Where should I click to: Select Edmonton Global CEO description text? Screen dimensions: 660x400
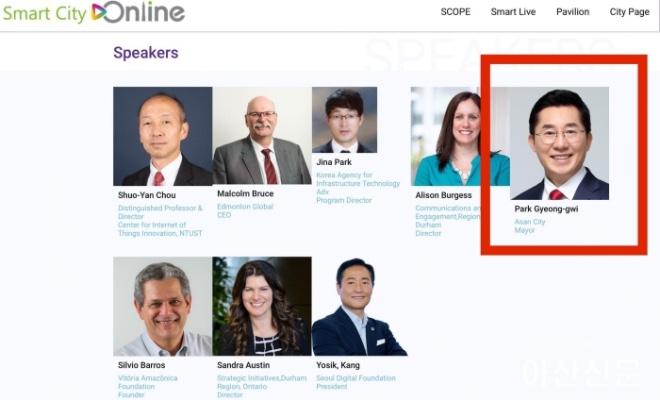pyautogui.click(x=244, y=211)
